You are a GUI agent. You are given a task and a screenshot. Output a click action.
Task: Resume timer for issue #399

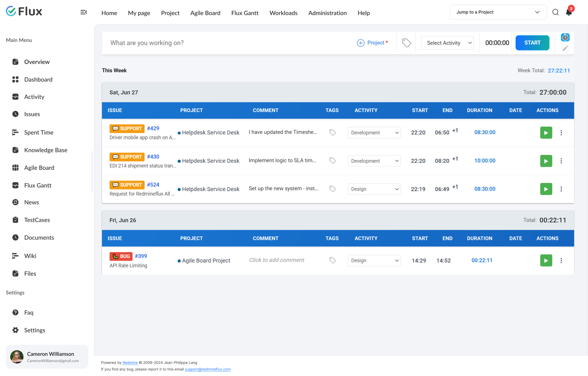pyautogui.click(x=546, y=260)
